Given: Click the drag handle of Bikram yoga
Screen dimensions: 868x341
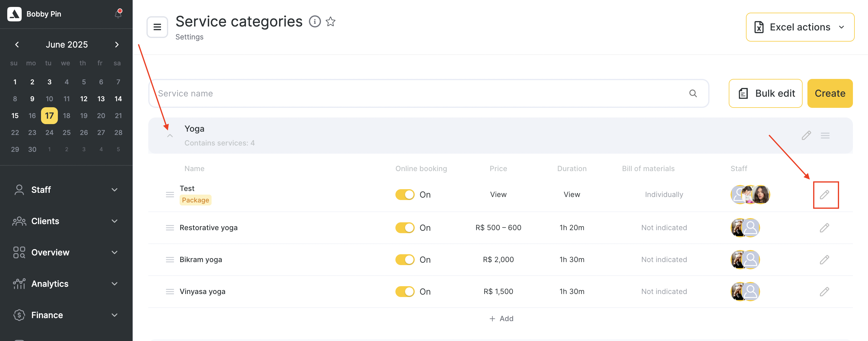Looking at the screenshot, I should (x=170, y=260).
